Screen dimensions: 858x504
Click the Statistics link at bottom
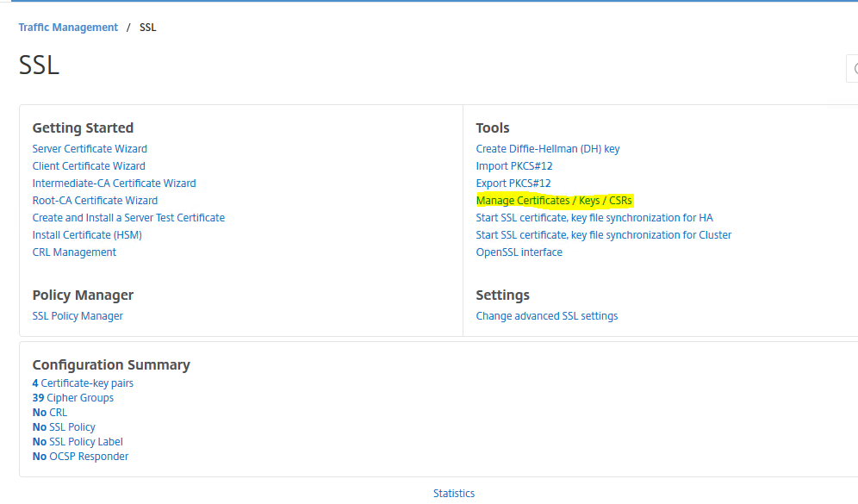point(453,494)
